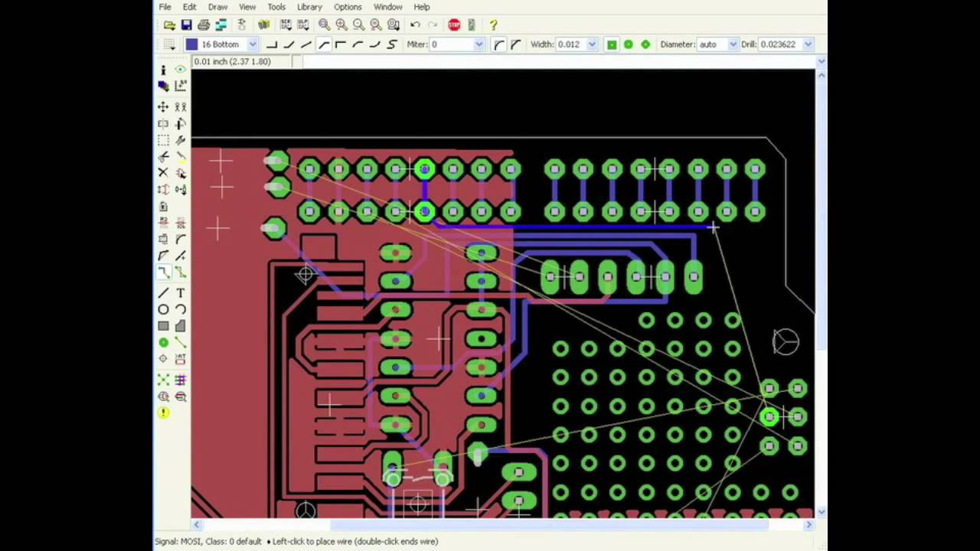Click the horizontal scrollbar thumb below canvas
Image resolution: width=980 pixels, height=551 pixels.
point(549,525)
